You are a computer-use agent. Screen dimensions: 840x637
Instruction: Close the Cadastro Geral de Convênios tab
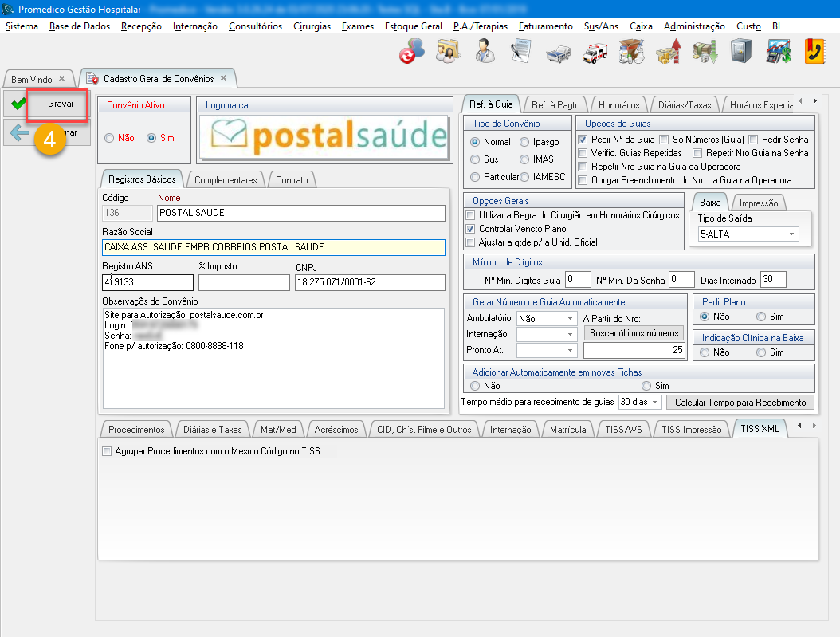(224, 78)
